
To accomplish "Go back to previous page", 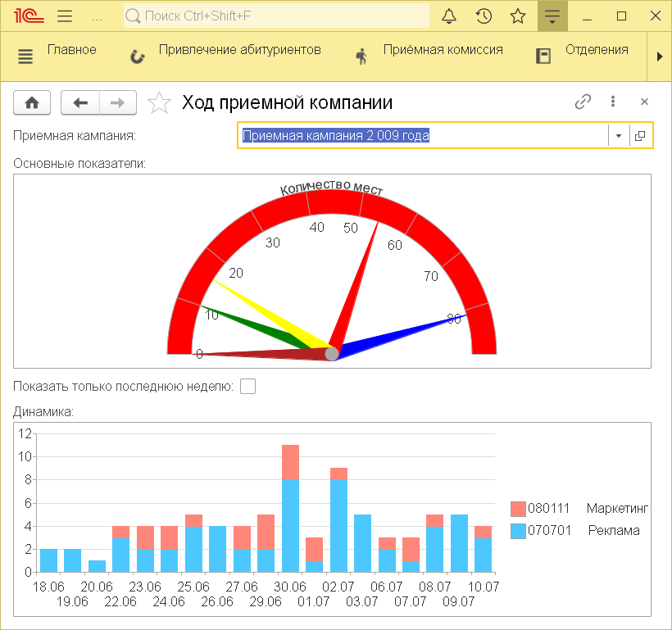I will 80,102.
